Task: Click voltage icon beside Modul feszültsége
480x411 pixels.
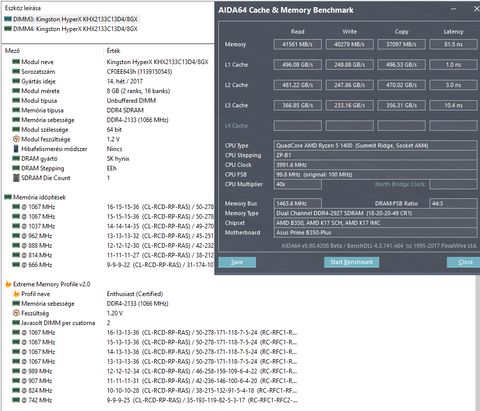Action: click(x=16, y=139)
